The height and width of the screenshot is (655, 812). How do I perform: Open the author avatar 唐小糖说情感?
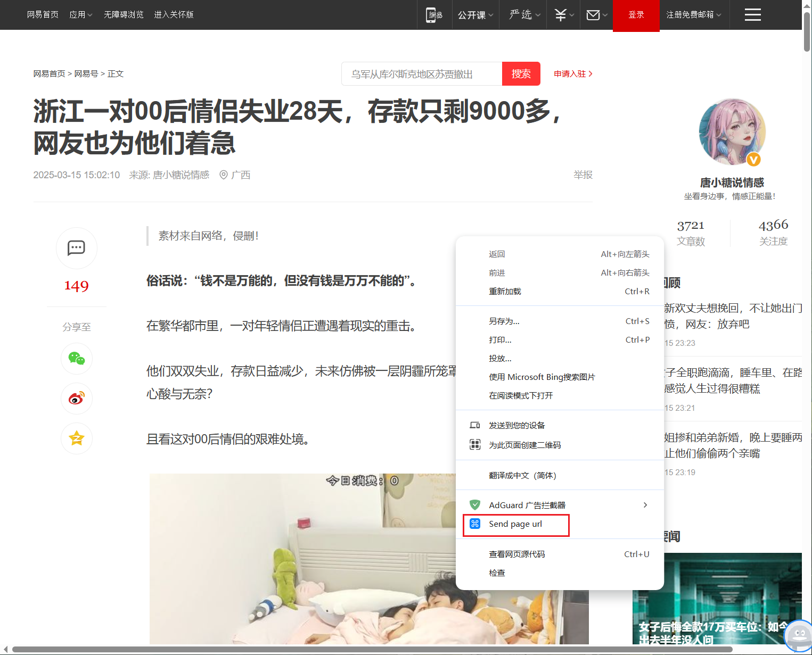pos(732,131)
